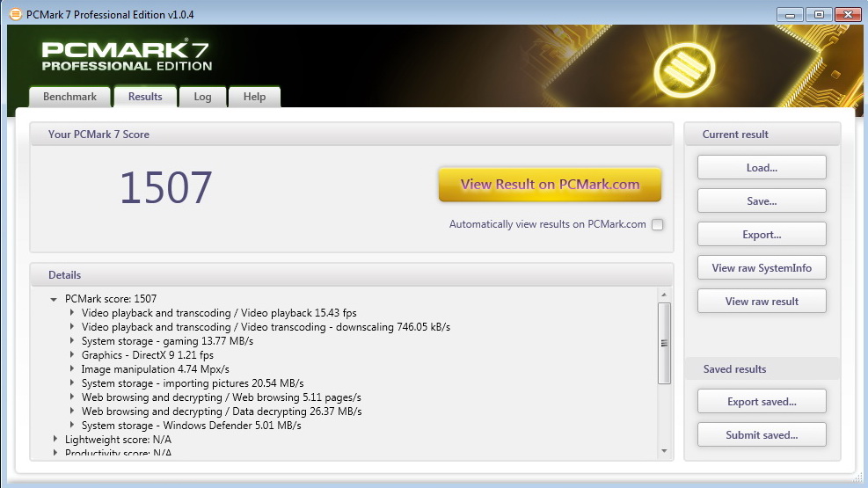Switch to the Results tab
Screen dimensions: 868x488
click(x=145, y=96)
